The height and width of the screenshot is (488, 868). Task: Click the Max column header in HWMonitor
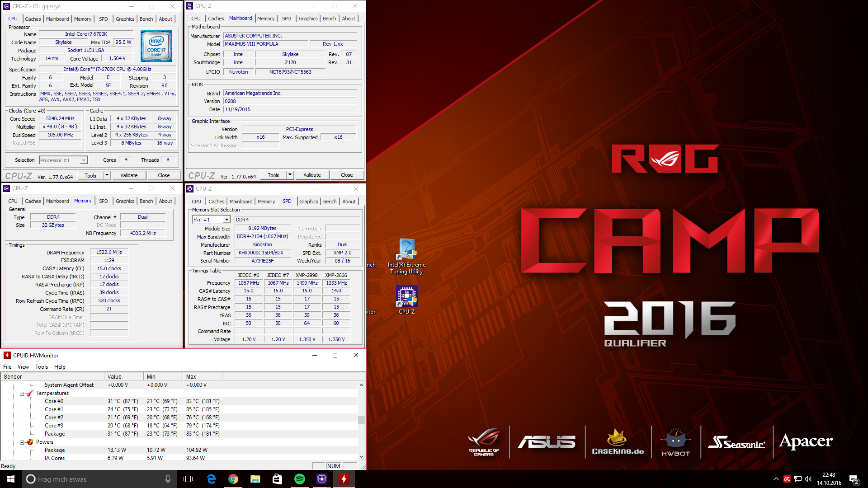click(203, 376)
